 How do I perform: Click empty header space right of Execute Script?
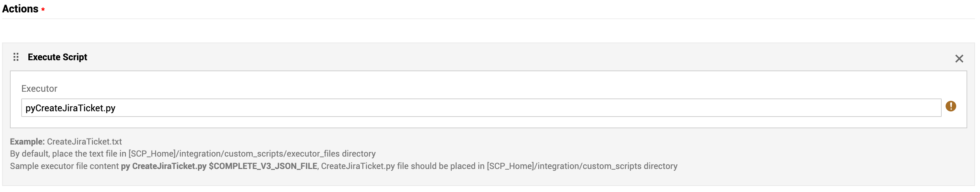tap(495, 57)
